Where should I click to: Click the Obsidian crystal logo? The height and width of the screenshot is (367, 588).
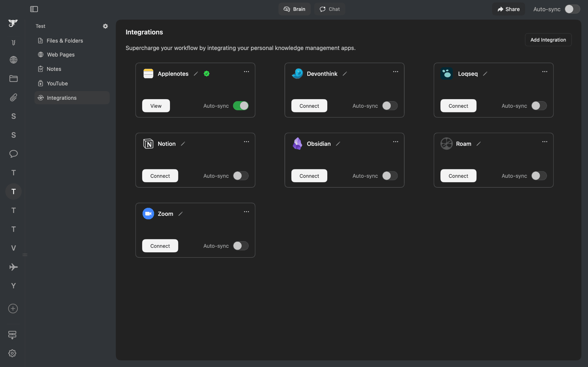tap(297, 143)
